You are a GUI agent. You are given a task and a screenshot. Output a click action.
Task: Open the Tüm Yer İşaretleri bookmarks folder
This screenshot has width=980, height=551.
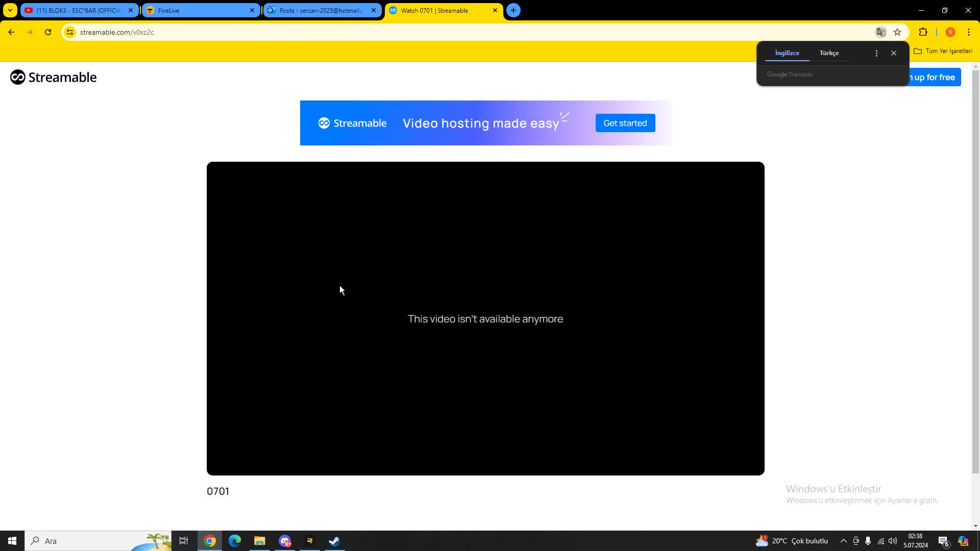click(943, 51)
